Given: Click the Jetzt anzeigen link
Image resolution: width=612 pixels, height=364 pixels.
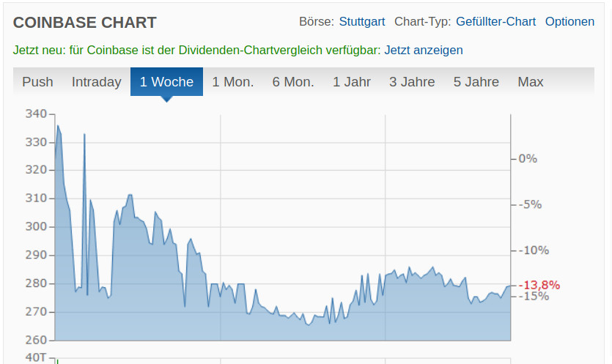Looking at the screenshot, I should [x=424, y=50].
